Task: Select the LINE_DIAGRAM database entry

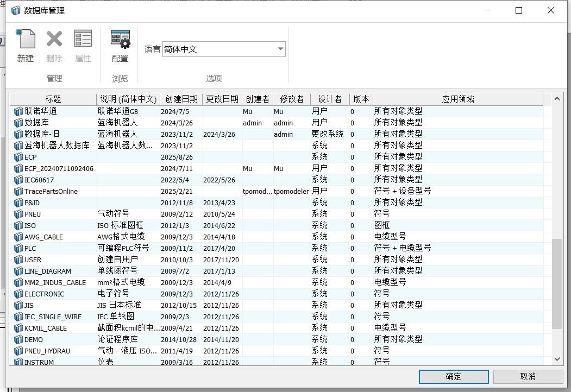Action: click(47, 271)
